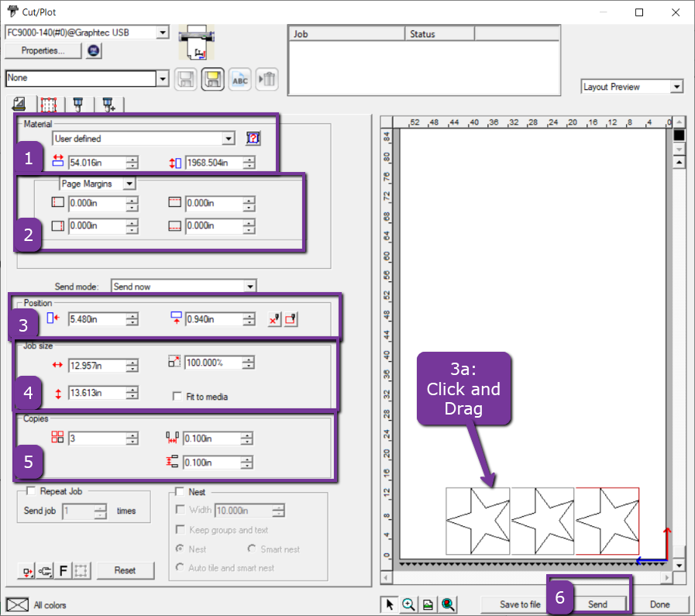
Task: Open the User defined material dropdown
Action: coord(229,138)
